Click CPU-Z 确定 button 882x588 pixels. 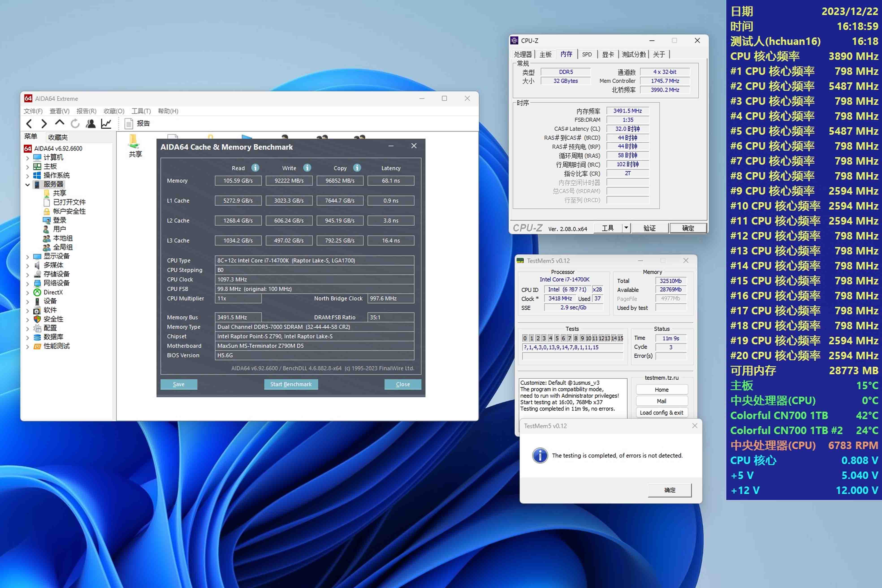(688, 228)
